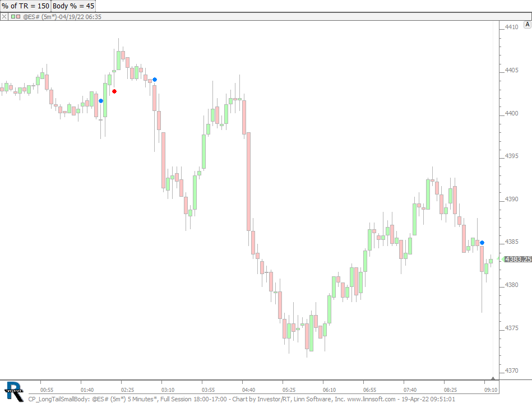Viewport: 532px width, 403px height.
Task: Click the 01:40 time axis label
Action: pos(87,390)
